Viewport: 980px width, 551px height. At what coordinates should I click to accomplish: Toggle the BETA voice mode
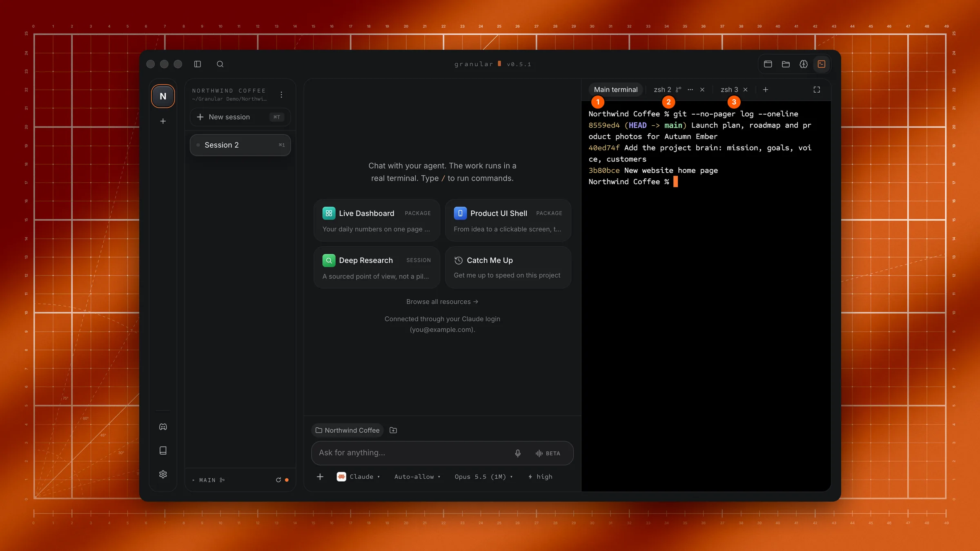548,453
